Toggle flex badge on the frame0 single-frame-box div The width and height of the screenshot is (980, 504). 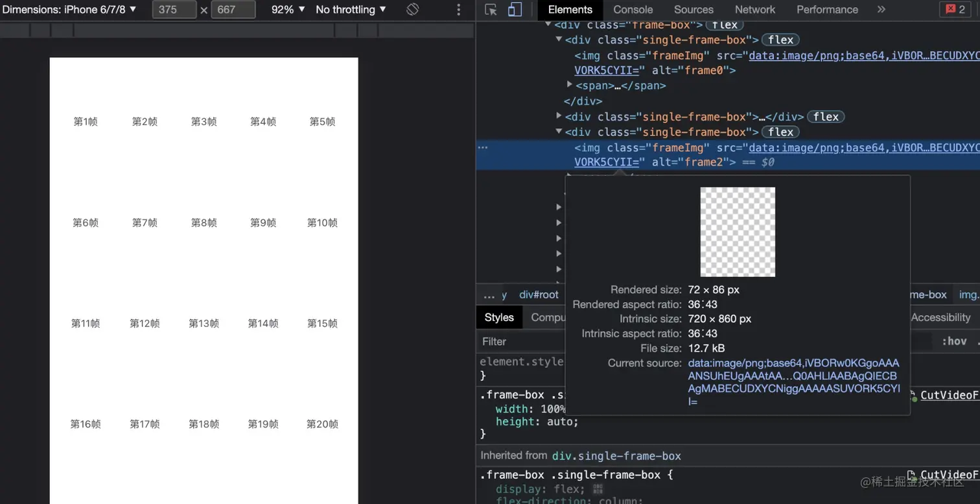[x=781, y=40]
